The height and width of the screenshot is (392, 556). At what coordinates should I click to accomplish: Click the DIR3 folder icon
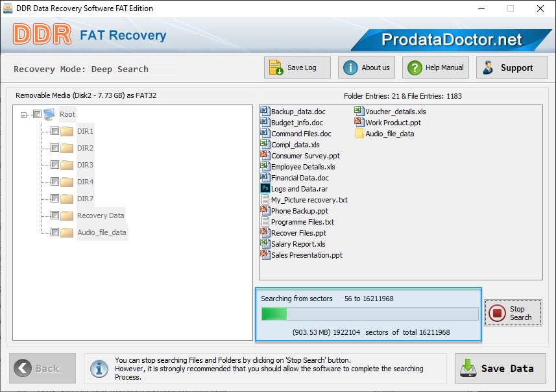click(x=67, y=165)
